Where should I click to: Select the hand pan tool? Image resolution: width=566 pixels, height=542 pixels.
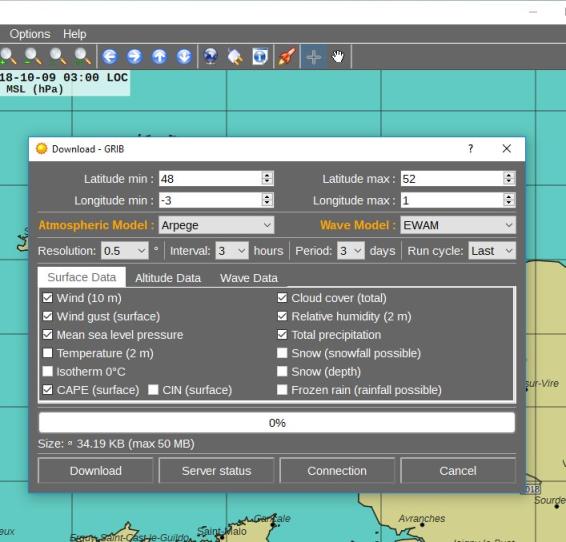338,57
